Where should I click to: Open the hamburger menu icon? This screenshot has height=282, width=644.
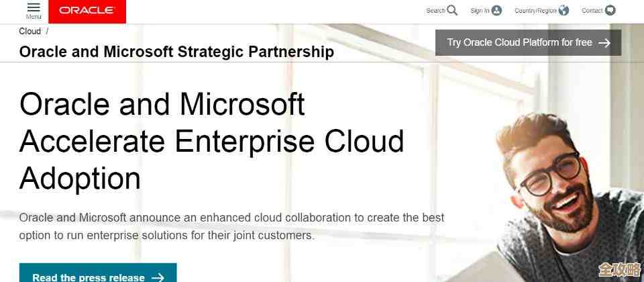click(34, 7)
